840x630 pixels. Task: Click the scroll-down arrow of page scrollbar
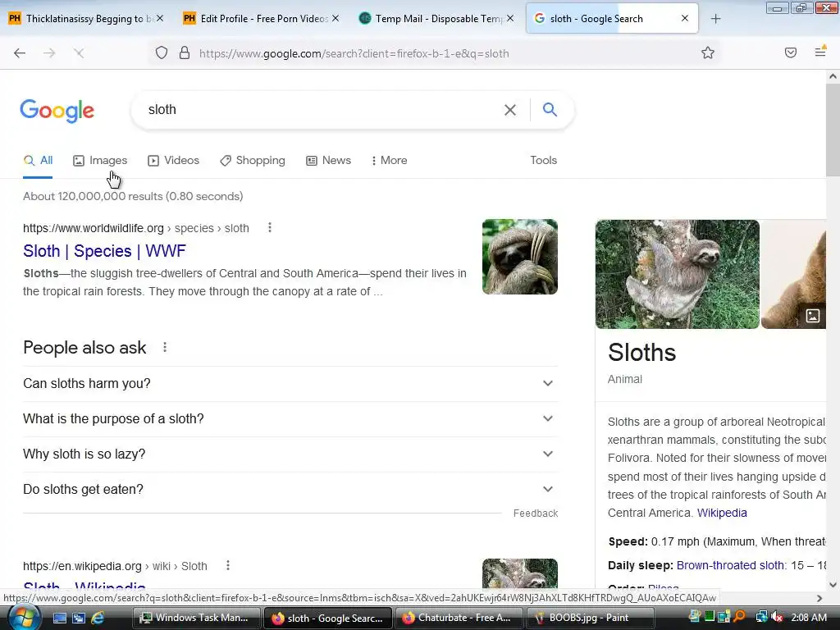click(833, 585)
